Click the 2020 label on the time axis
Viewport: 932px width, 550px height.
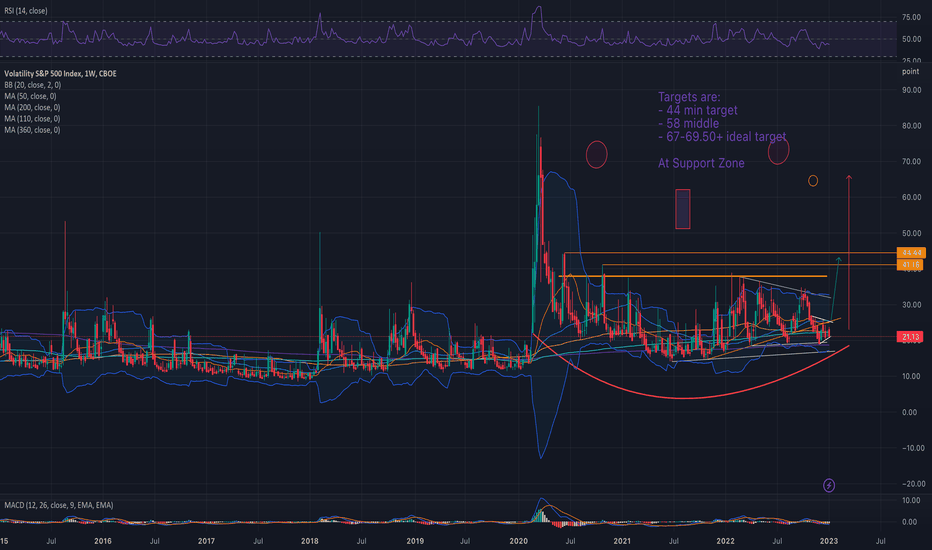519,541
